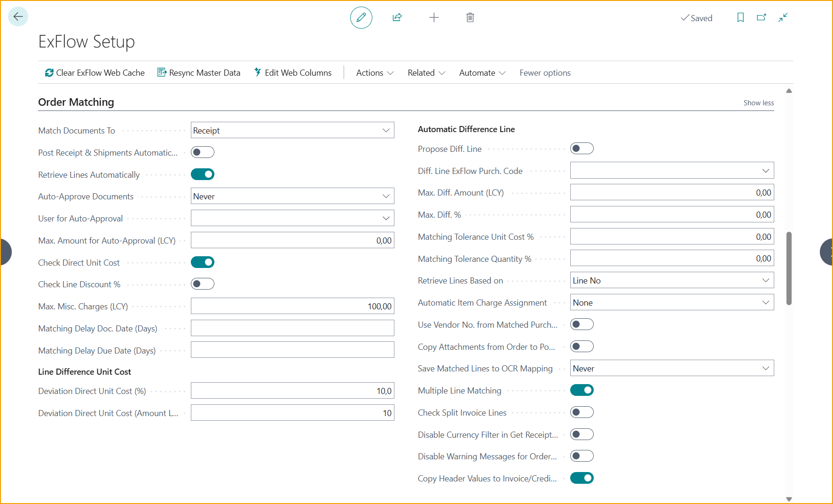Click the edit pencil icon
Image resolution: width=833 pixels, height=504 pixels.
click(x=361, y=17)
